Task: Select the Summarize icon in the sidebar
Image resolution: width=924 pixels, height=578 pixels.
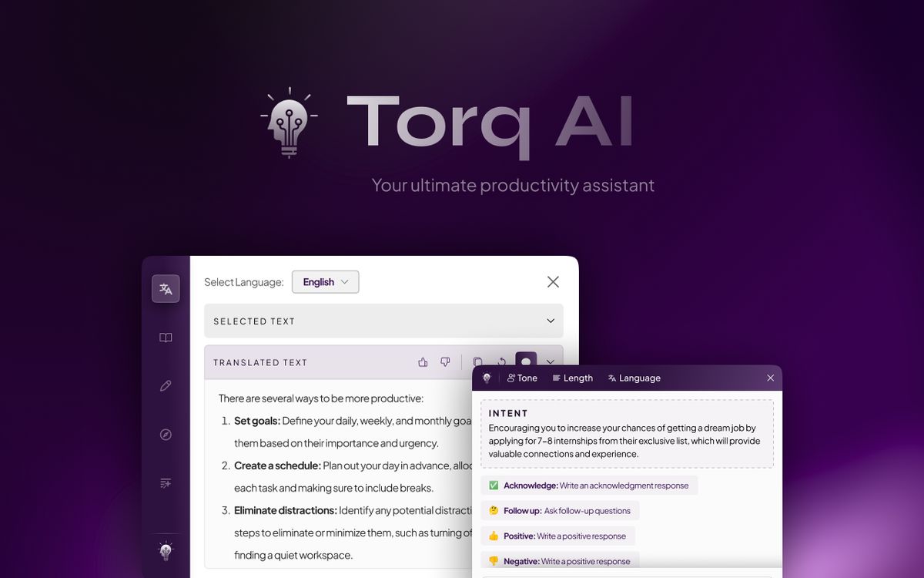Action: 165,482
